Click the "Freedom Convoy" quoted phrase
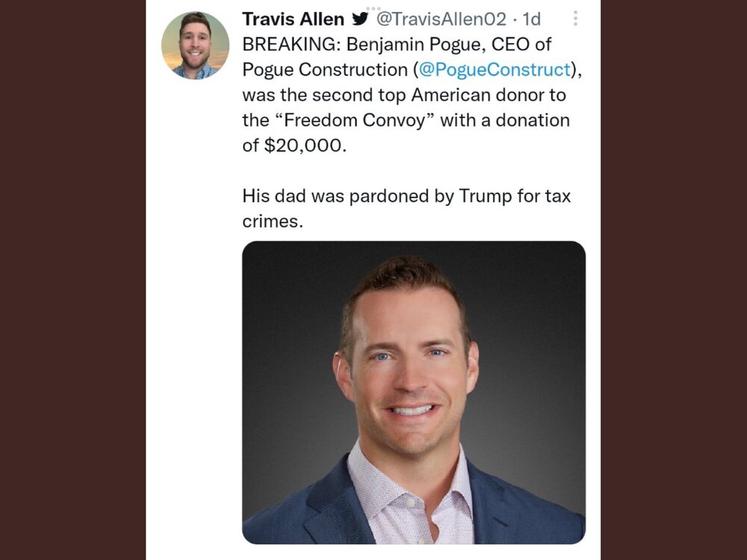This screenshot has height=560, width=747. (x=357, y=120)
